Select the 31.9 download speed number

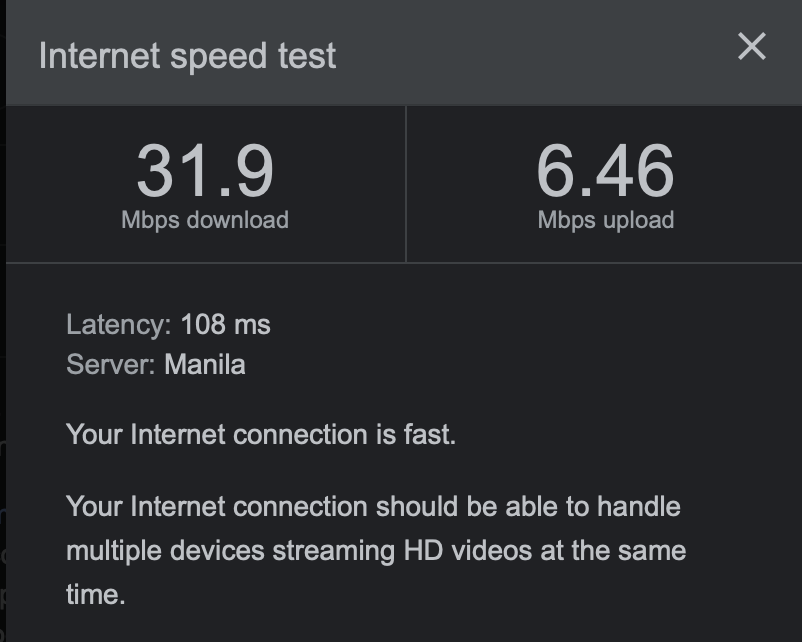205,171
